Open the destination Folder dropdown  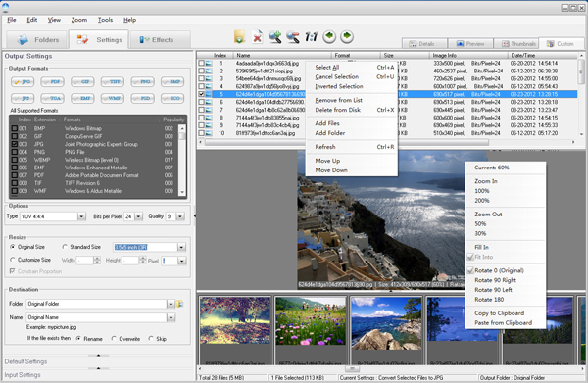click(171, 304)
